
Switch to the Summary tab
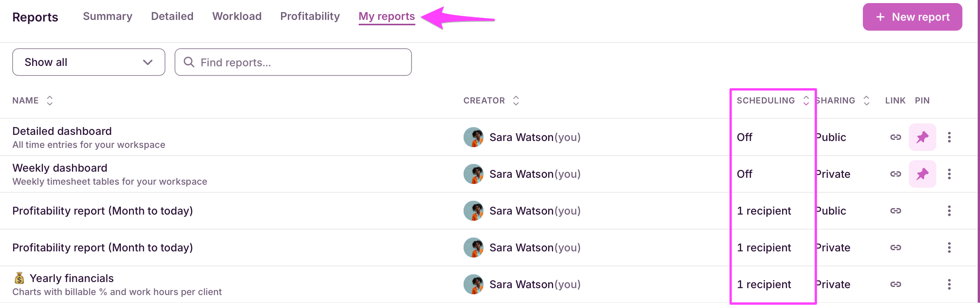click(x=108, y=16)
